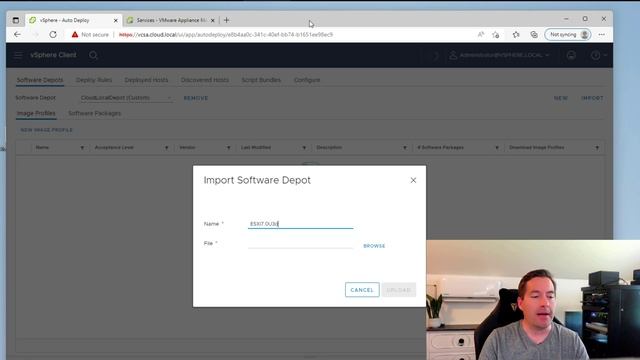Select the Software Depots tab
640x360 pixels.
[x=40, y=80]
